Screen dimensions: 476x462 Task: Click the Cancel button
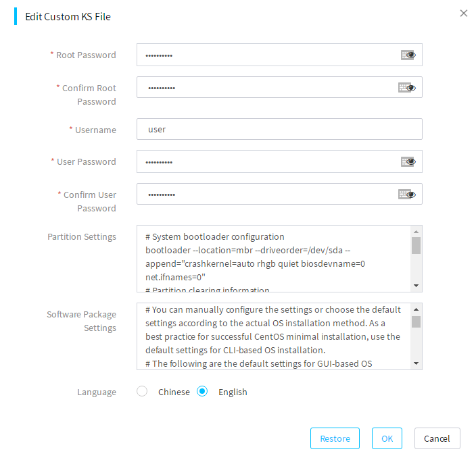tap(437, 438)
